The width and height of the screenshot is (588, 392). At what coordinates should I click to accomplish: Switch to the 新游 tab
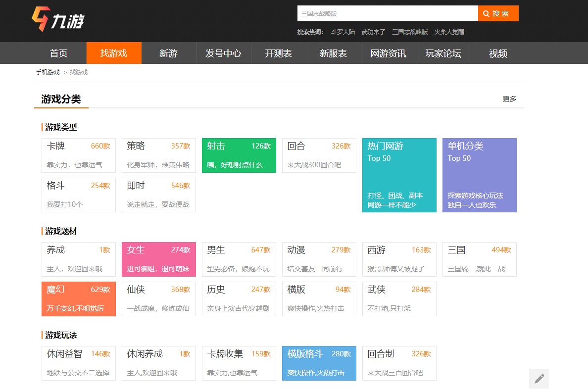click(169, 53)
